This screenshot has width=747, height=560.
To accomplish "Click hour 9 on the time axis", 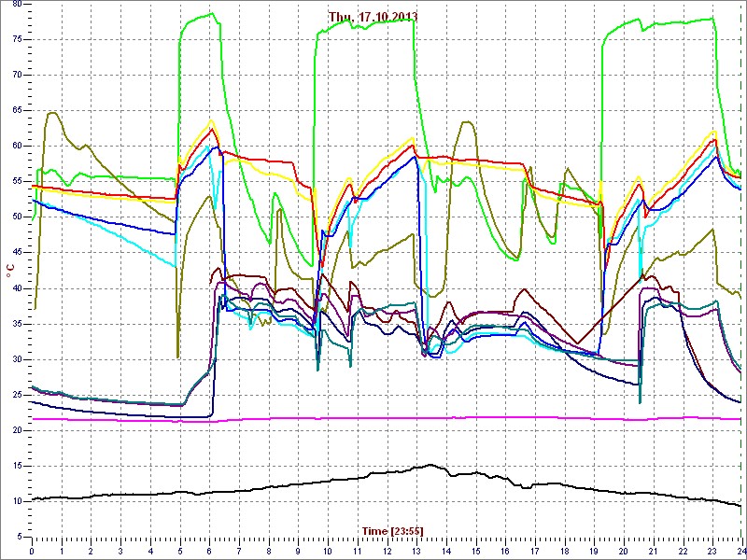I will (298, 552).
